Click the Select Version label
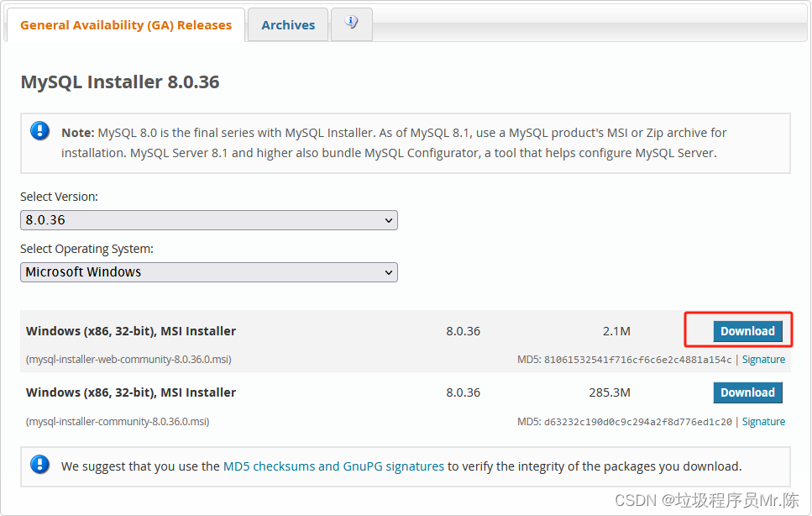 (59, 197)
